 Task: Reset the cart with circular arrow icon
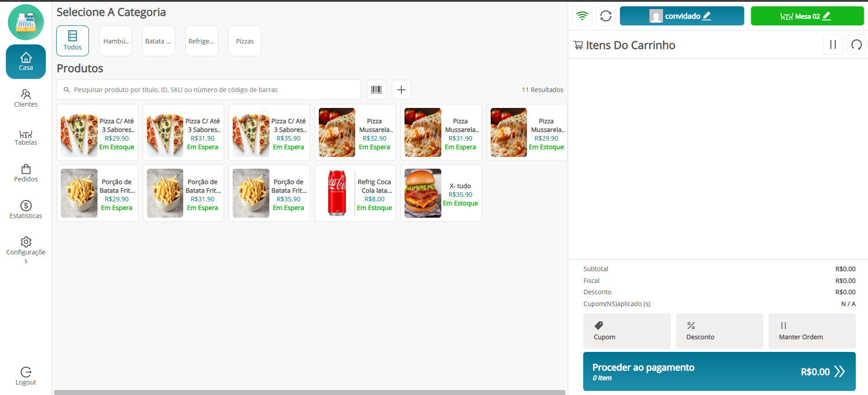pyautogui.click(x=856, y=44)
